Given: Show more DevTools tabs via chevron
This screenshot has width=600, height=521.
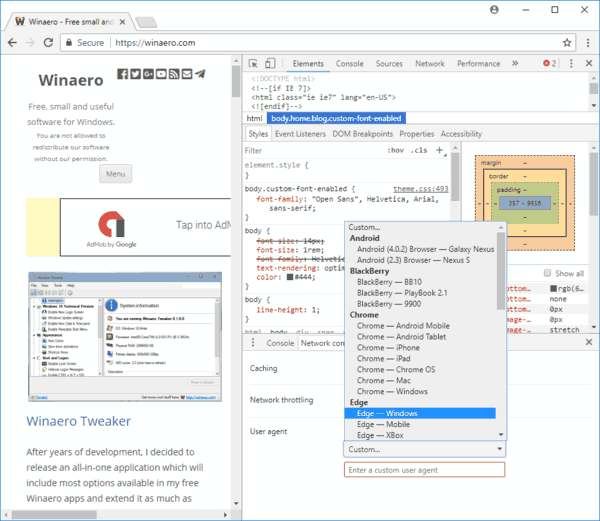Looking at the screenshot, I should [x=516, y=64].
